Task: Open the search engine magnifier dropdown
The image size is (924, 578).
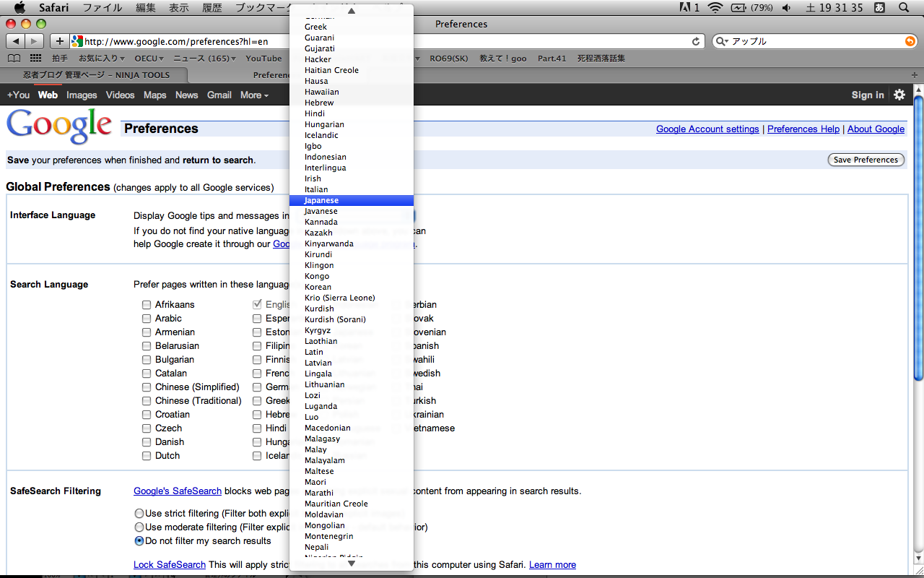Action: [x=722, y=41]
